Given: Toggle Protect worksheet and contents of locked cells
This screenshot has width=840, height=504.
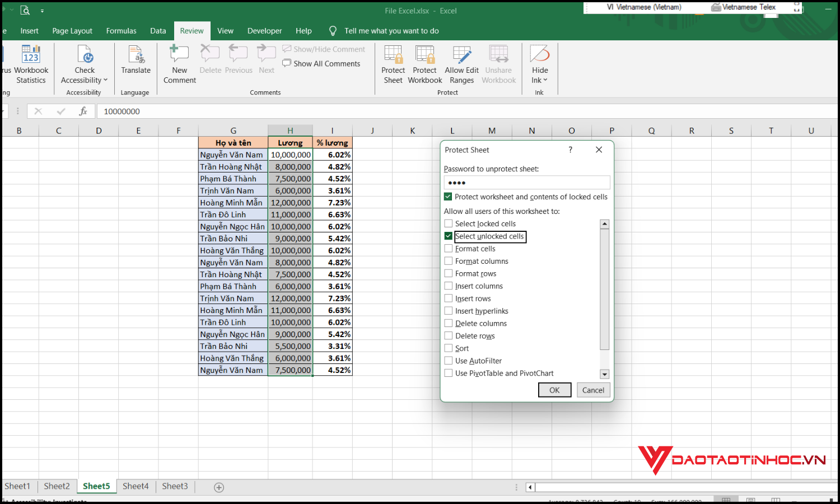Looking at the screenshot, I should (448, 197).
